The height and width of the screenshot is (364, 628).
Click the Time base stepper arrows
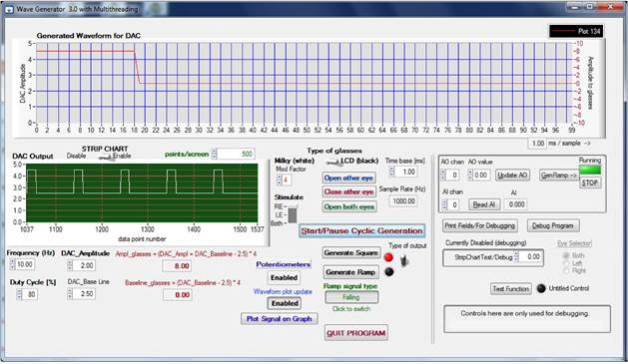pos(391,172)
